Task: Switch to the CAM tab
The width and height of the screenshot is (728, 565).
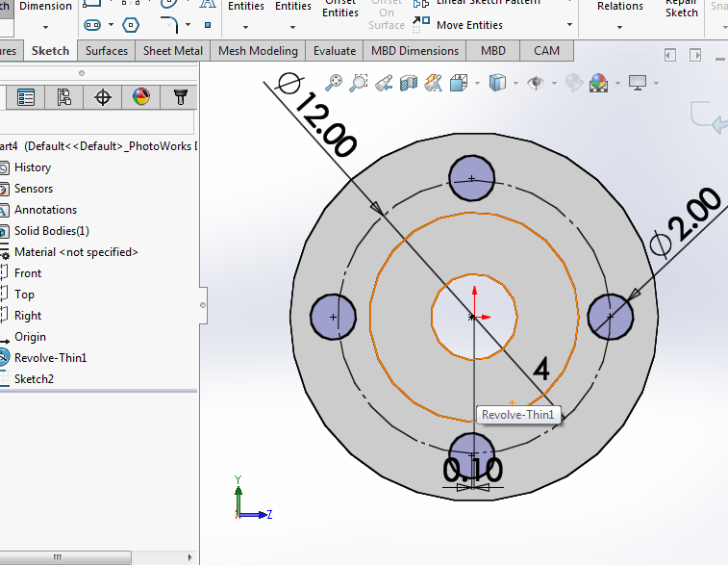Action: tap(546, 51)
